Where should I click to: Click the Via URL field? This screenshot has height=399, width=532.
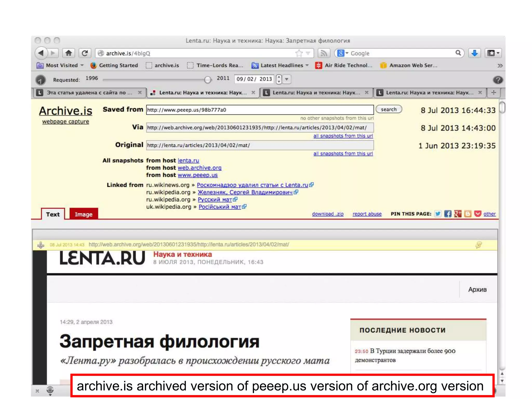pyautogui.click(x=260, y=128)
